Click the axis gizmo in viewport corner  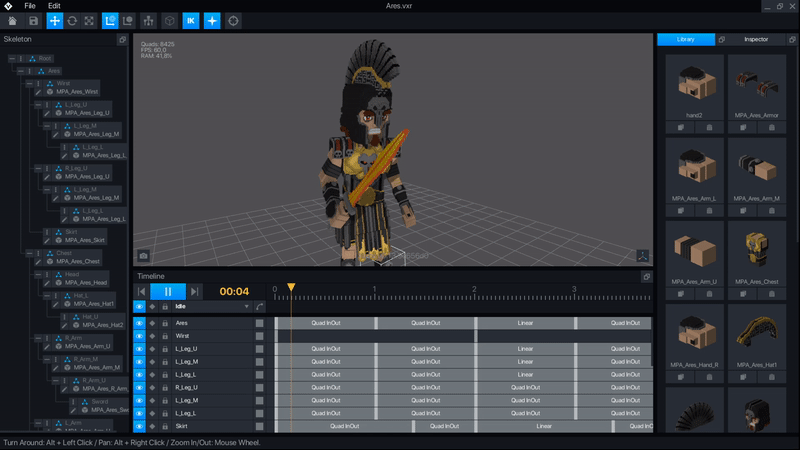[642, 256]
